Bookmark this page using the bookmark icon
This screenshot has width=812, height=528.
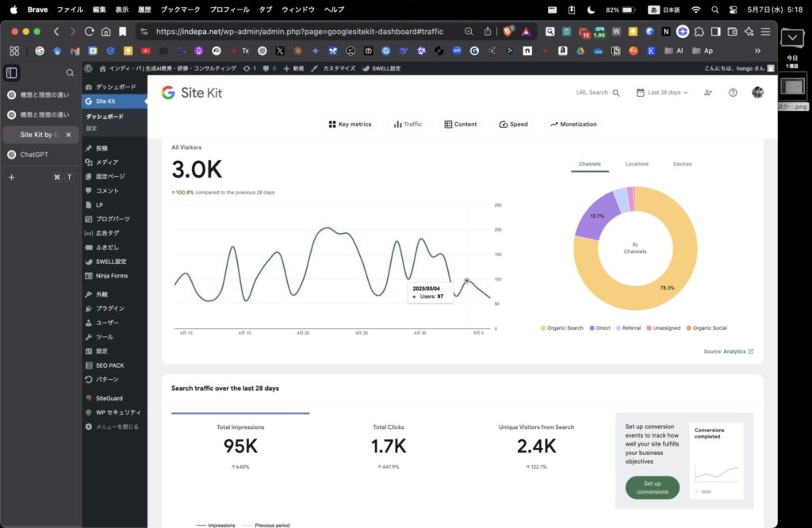click(x=122, y=32)
